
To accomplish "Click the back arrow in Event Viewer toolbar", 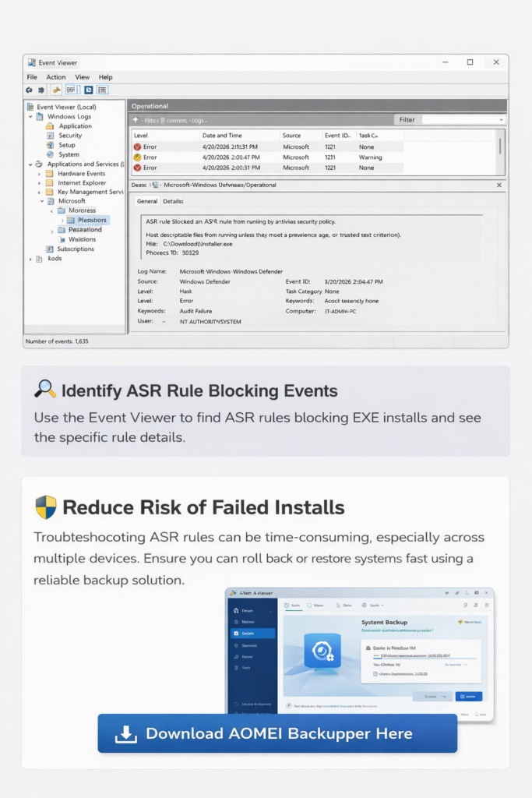I will pyautogui.click(x=30, y=90).
